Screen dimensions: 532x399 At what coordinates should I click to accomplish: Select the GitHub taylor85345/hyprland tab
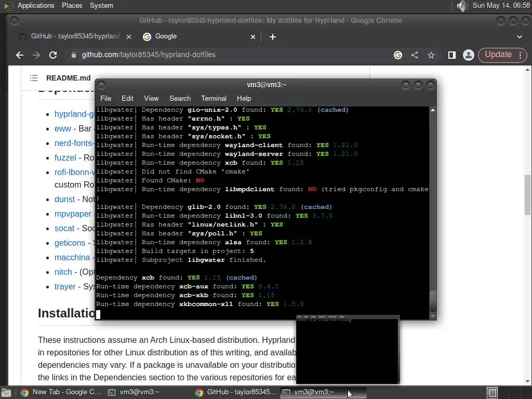[75, 36]
